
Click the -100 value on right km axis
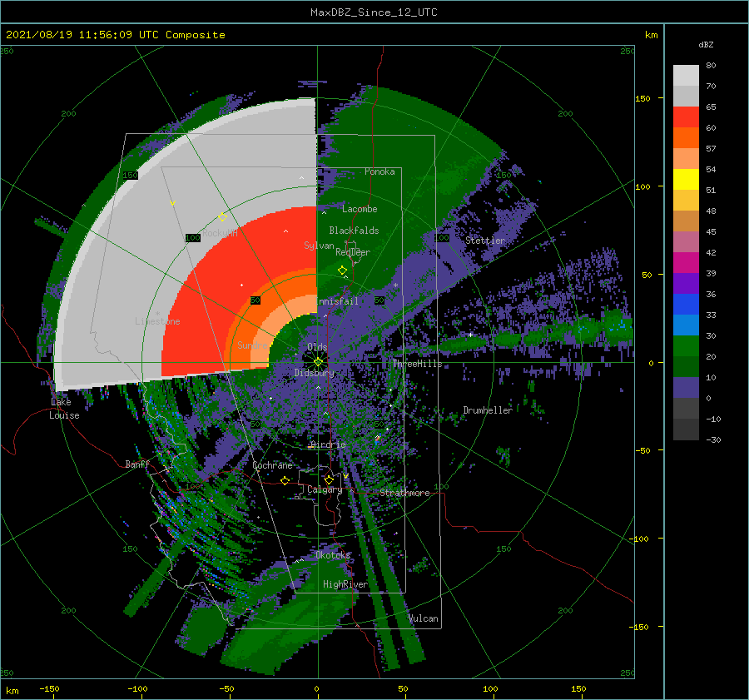coord(641,539)
